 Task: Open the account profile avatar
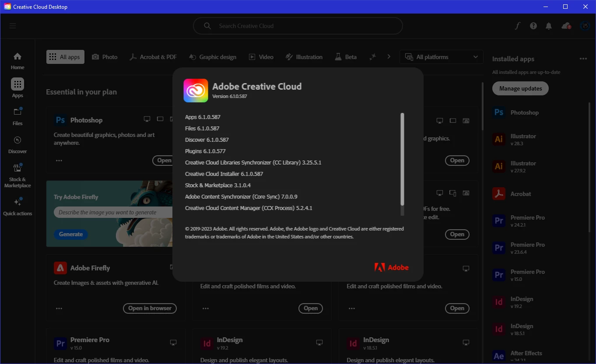[585, 26]
